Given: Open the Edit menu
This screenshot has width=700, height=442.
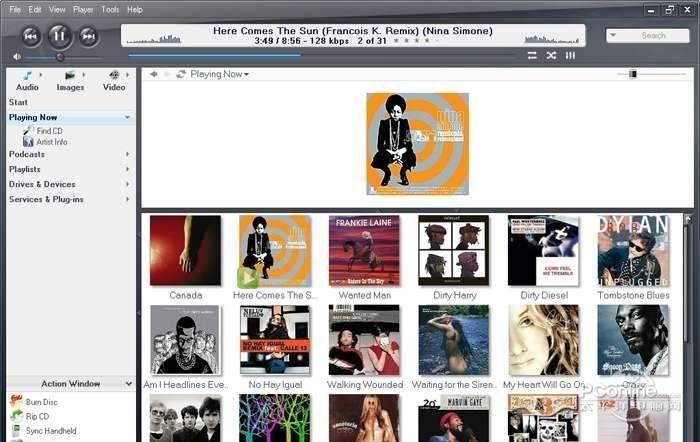Looking at the screenshot, I should 35,9.
